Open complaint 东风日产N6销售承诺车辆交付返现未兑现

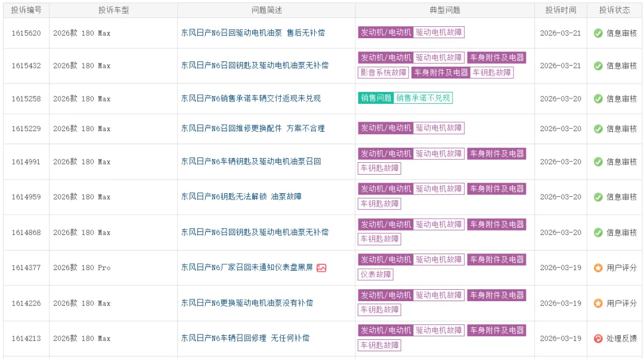pos(250,98)
